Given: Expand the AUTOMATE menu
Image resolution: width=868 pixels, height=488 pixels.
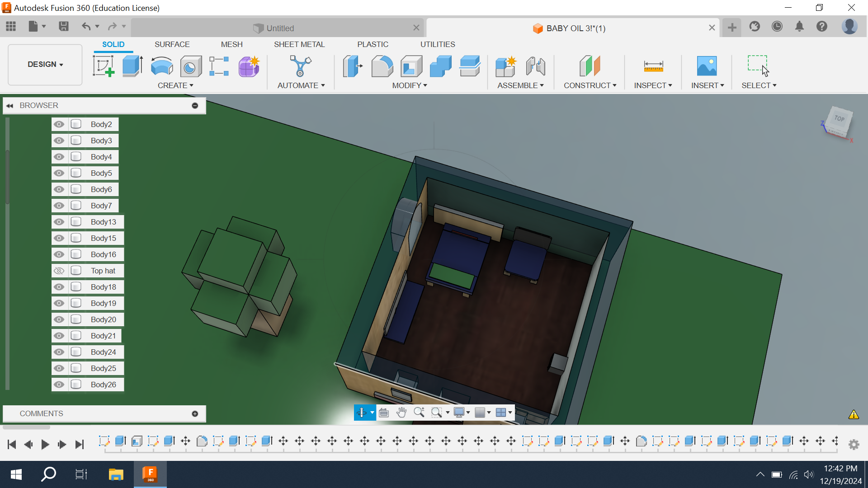Looking at the screenshot, I should point(301,85).
